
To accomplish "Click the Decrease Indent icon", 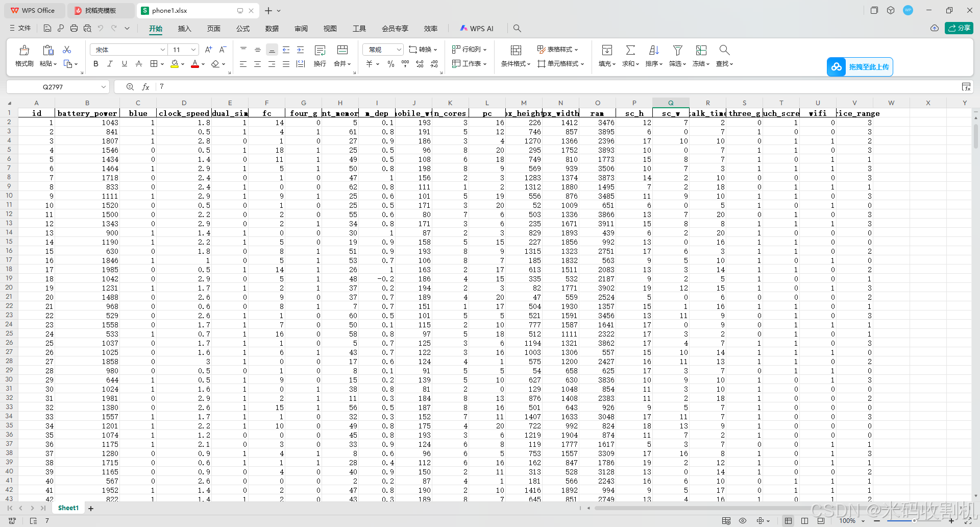I will tap(286, 50).
